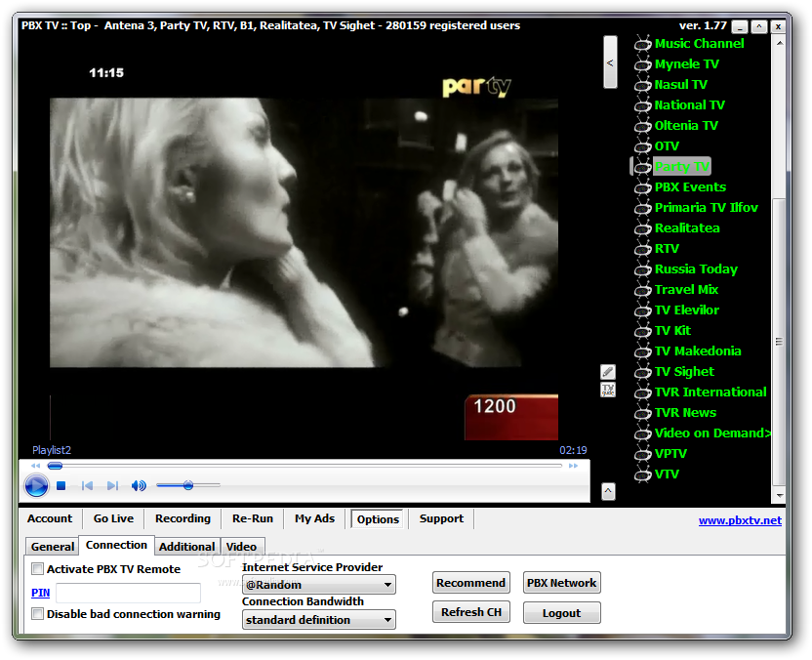Open the Internet Service Provider dropdown
The image size is (812, 660).
pos(318,585)
